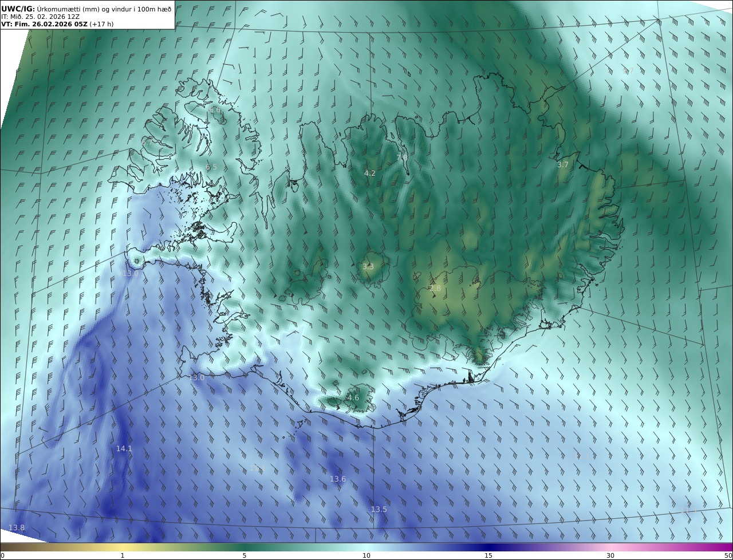733x560 pixels.
Task: Click the '2.8' value over Vatnajökull area
Action: point(435,289)
